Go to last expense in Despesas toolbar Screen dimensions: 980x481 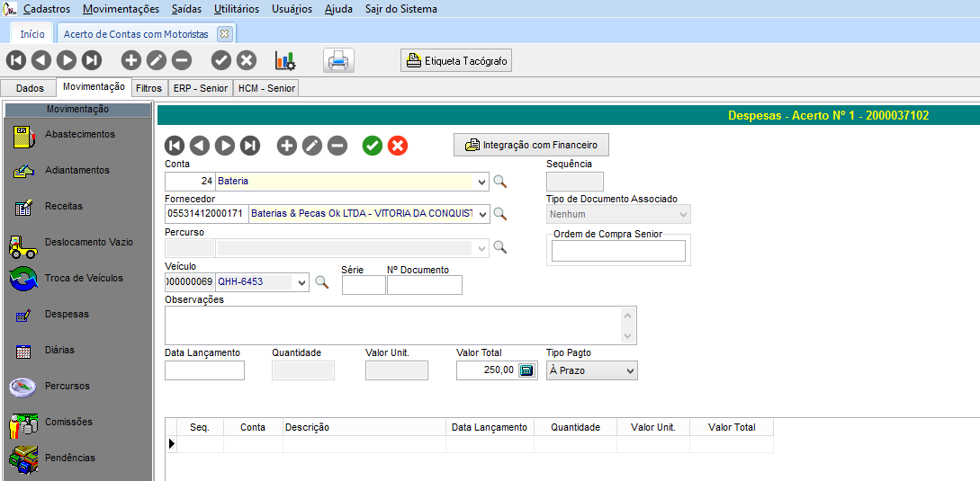click(x=250, y=146)
